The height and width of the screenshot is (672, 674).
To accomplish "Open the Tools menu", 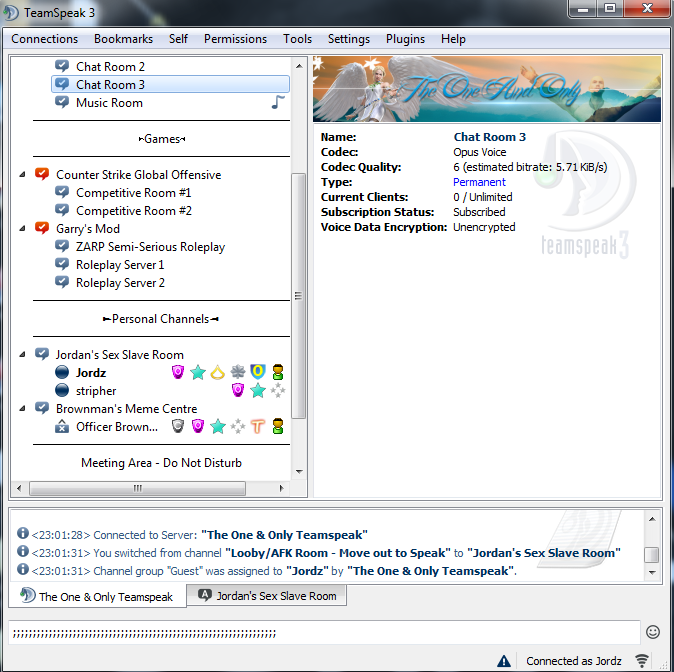I will pos(297,39).
